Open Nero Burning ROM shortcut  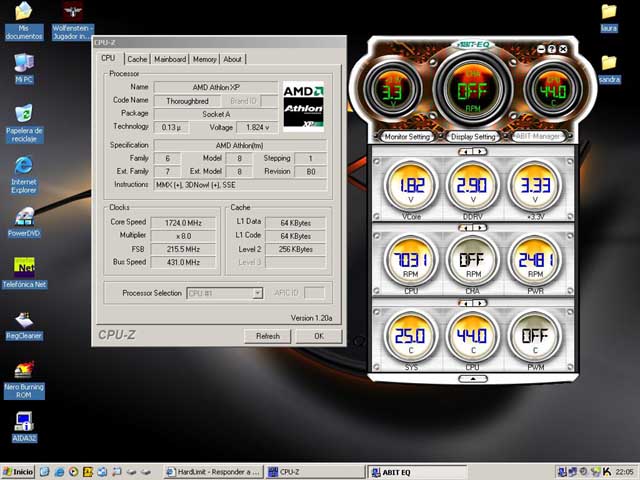[x=23, y=371]
